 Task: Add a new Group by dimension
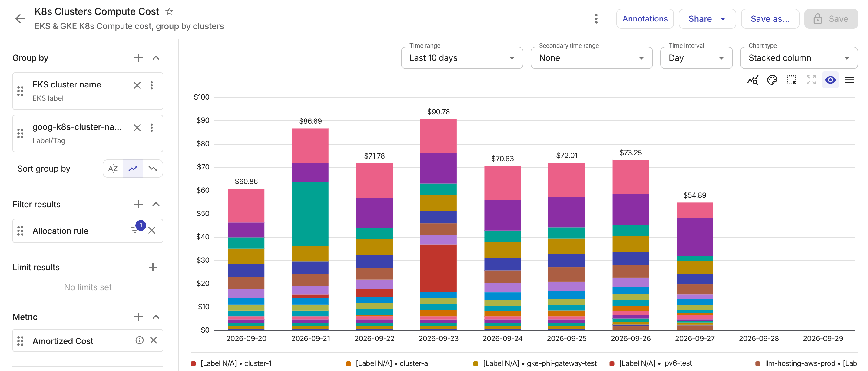[138, 58]
